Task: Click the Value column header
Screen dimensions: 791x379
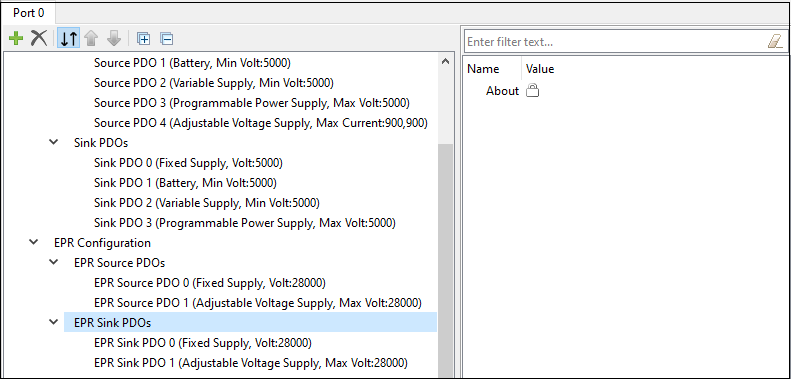Action: point(540,69)
